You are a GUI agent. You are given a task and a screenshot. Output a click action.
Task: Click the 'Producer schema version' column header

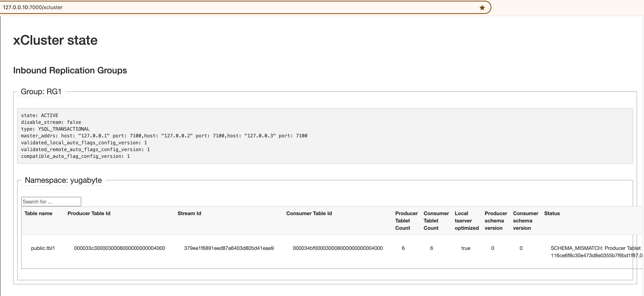(x=496, y=220)
